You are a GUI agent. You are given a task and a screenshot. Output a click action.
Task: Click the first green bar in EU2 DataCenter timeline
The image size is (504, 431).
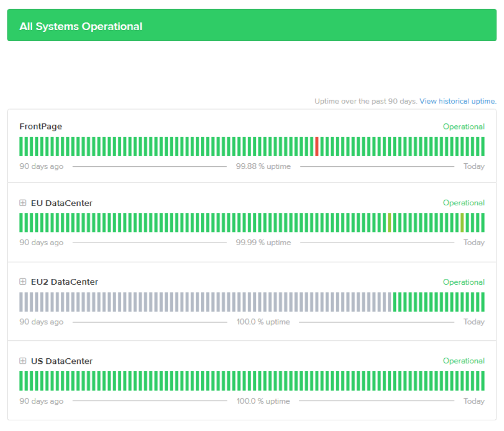pos(395,302)
